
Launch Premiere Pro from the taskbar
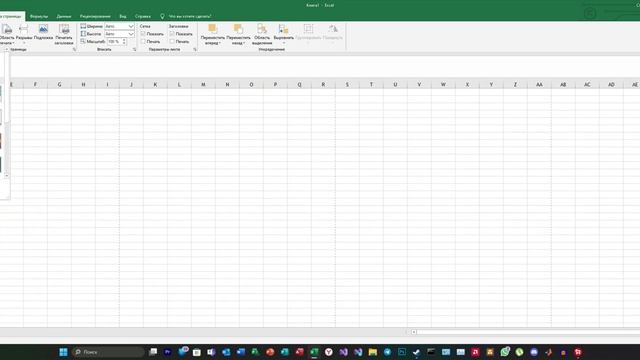tap(167, 352)
